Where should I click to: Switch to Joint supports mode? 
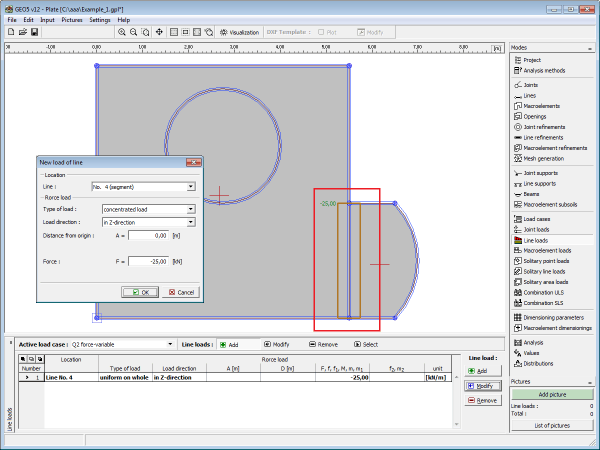tap(536, 173)
